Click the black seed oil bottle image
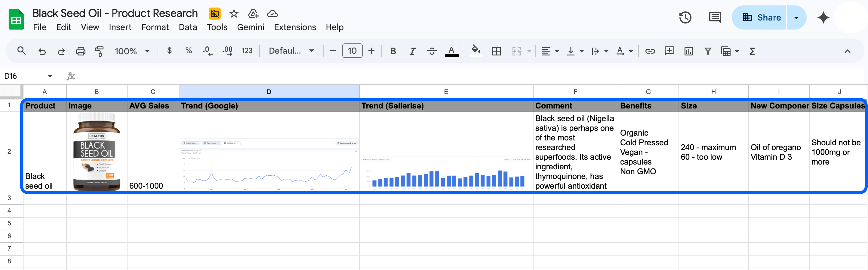Image resolution: width=868 pixels, height=270 pixels. coord(97,152)
